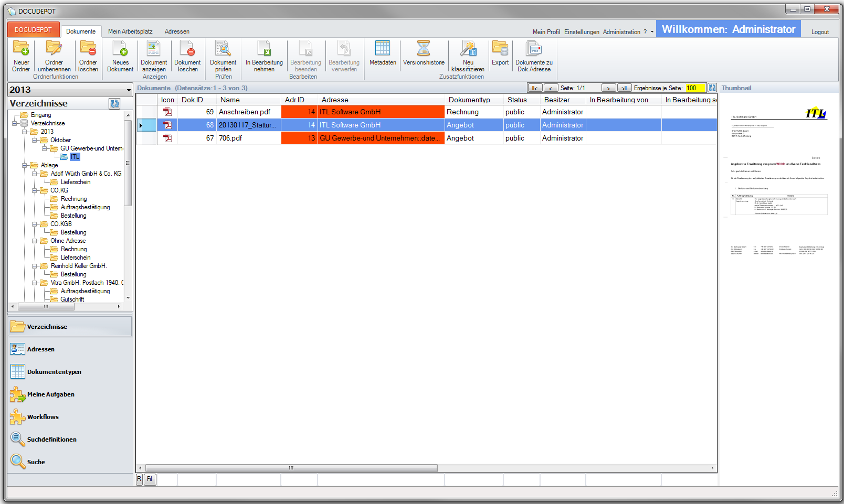Click the directory tree's horizontal scrollbar
Screen dimensions: 844x504
[x=46, y=306]
